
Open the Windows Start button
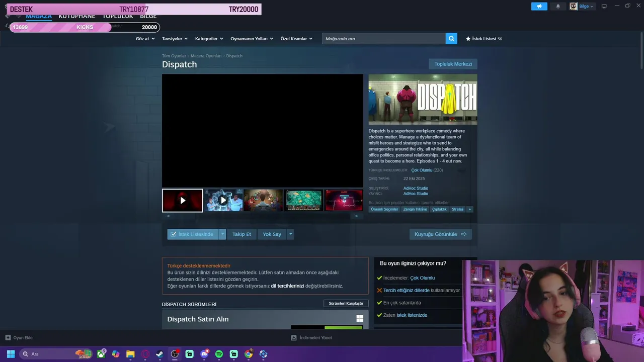click(x=11, y=354)
